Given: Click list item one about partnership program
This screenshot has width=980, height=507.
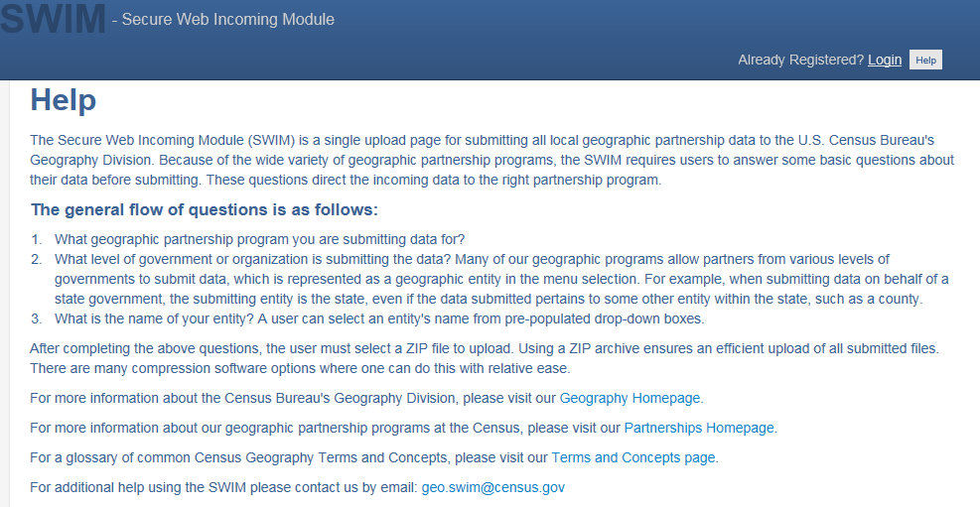Looking at the screenshot, I should (x=259, y=239).
